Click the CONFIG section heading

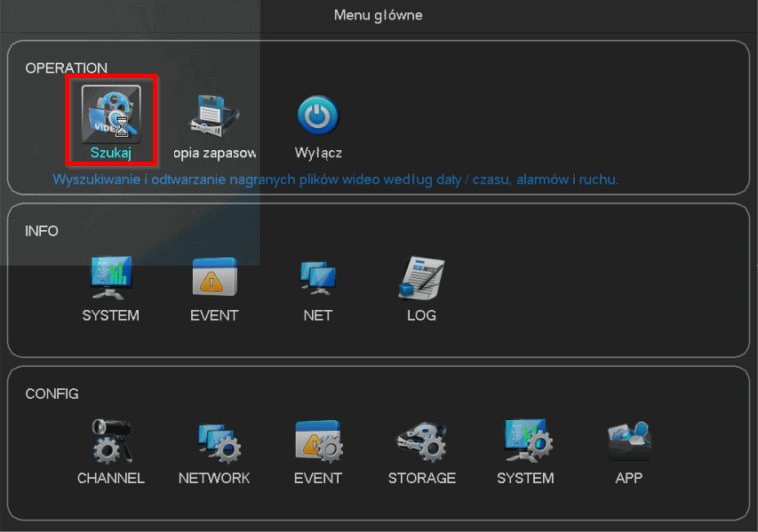pos(52,393)
